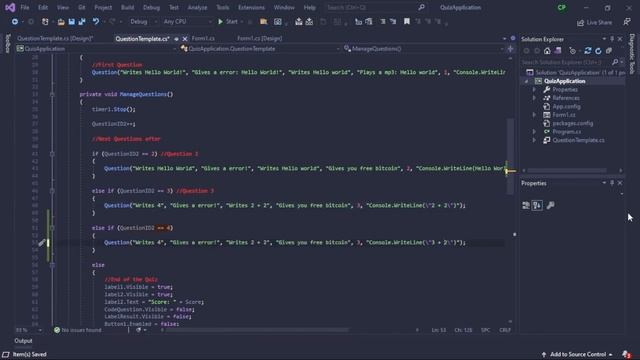Open the Edit menu

[x=43, y=7]
